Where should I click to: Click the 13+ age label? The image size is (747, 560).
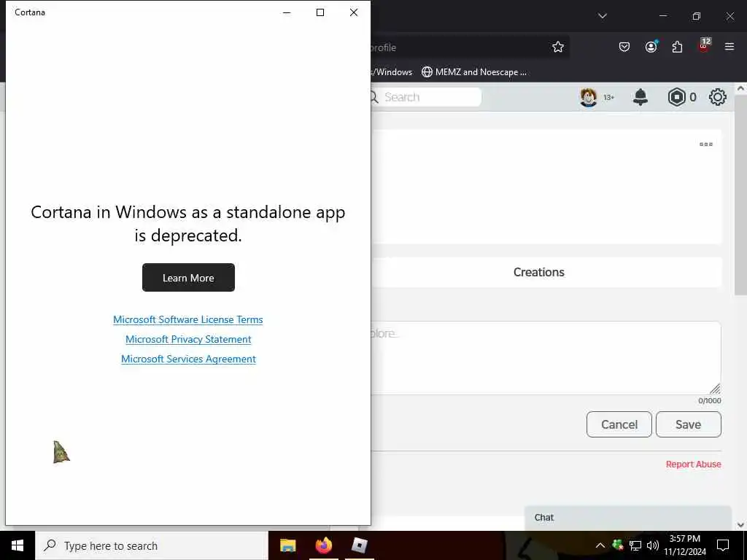coord(609,98)
